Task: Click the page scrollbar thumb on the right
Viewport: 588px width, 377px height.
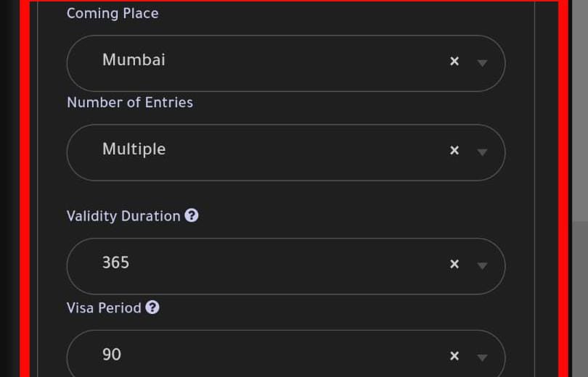Action: 580,299
